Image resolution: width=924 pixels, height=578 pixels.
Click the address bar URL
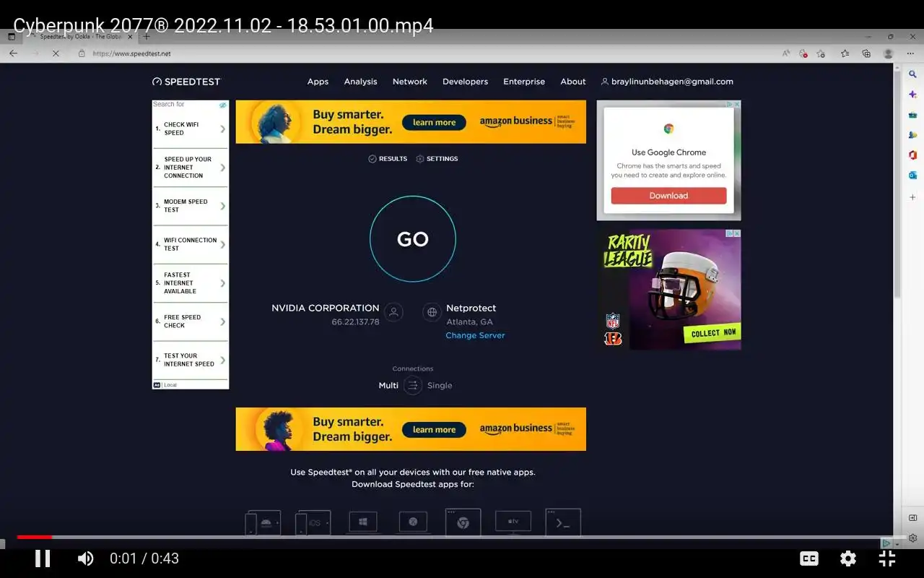pyautogui.click(x=132, y=53)
